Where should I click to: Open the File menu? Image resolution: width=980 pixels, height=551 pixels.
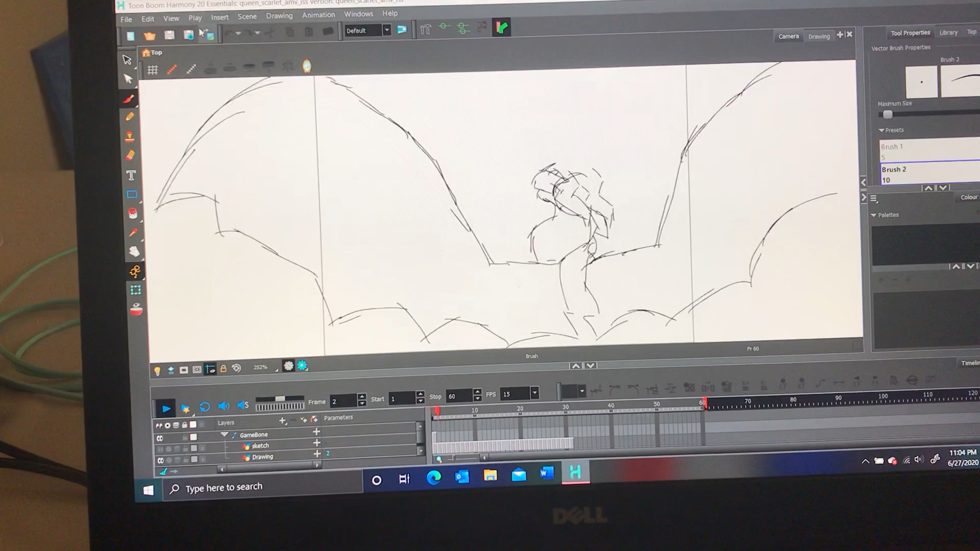click(x=126, y=19)
